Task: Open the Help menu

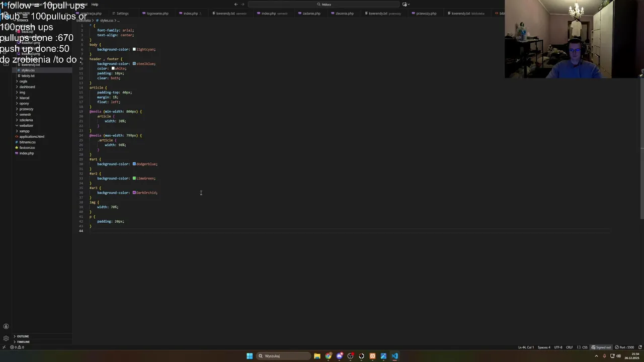Action: (95, 5)
